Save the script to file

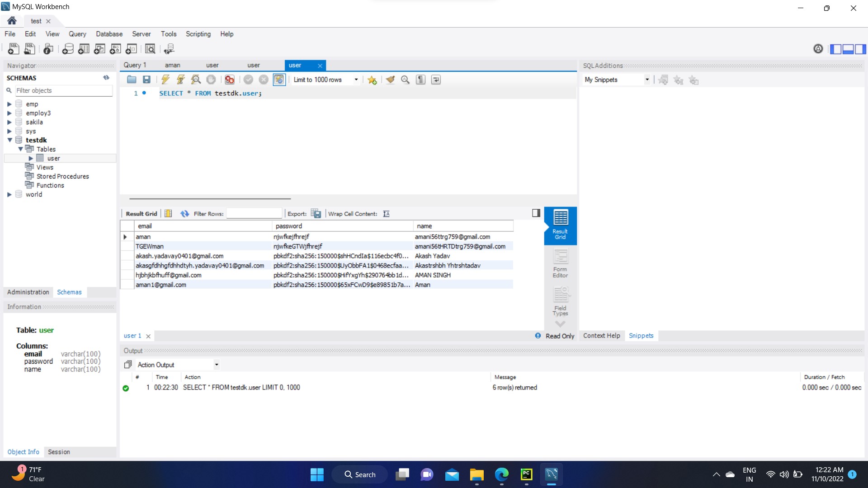(146, 80)
